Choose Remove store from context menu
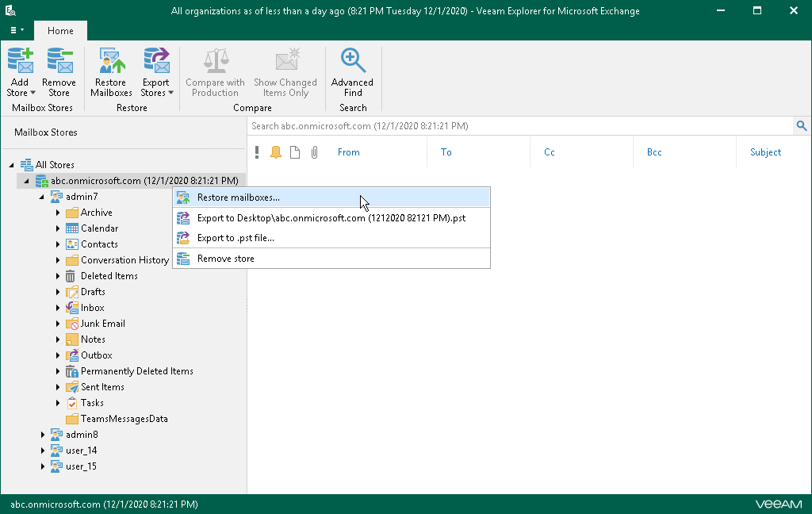Screen dimensions: 812x514 (331, 259)
